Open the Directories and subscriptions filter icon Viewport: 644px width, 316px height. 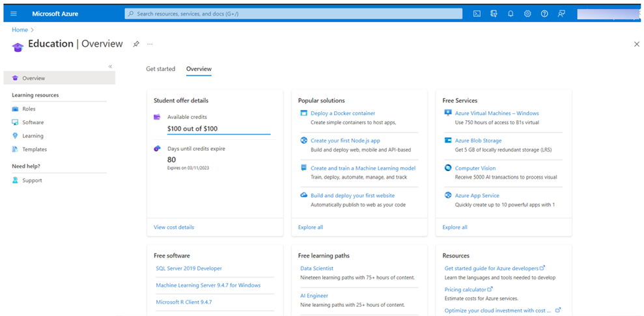point(494,14)
